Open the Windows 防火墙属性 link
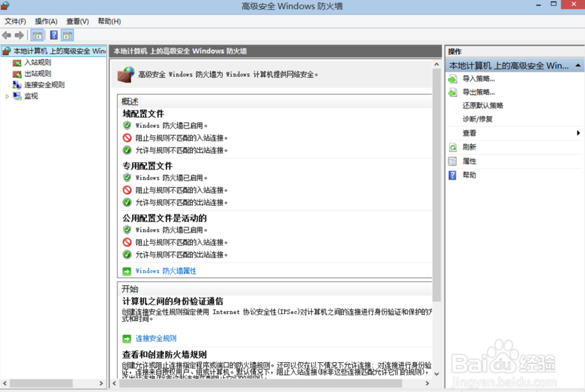Image resolution: width=585 pixels, height=392 pixels. 166,271
